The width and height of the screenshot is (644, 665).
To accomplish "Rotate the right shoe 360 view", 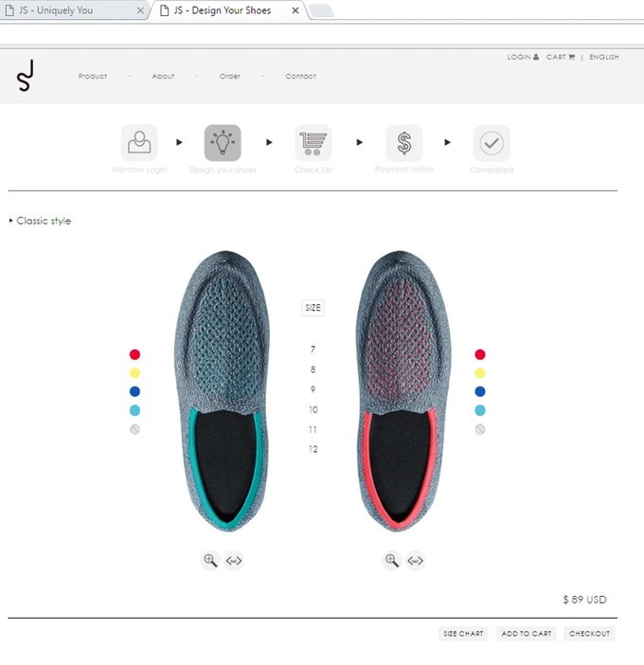I will [415, 561].
